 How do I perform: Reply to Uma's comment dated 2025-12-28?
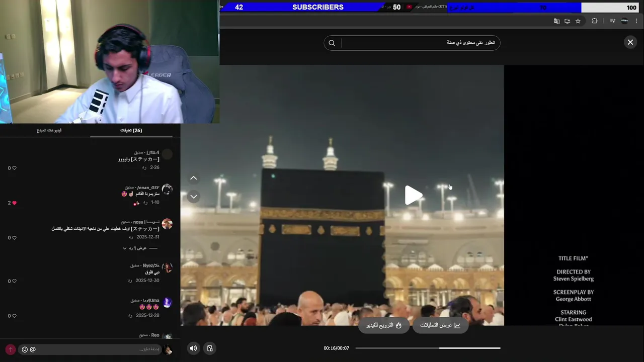pyautogui.click(x=130, y=315)
